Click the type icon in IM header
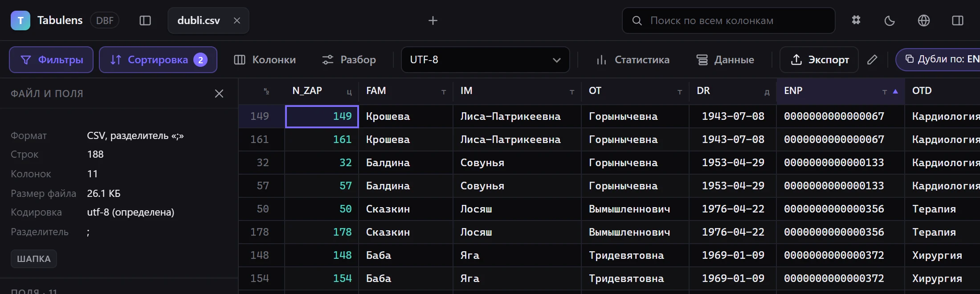The image size is (980, 294). click(x=572, y=92)
